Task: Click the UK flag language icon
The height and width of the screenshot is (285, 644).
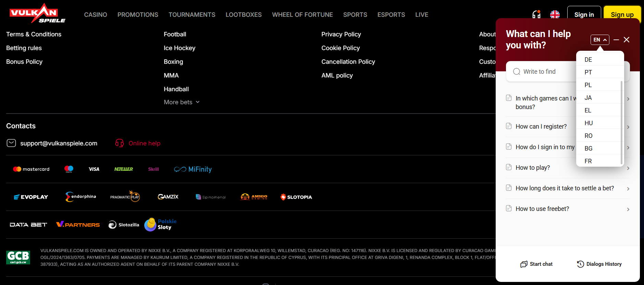Action: pos(555,14)
